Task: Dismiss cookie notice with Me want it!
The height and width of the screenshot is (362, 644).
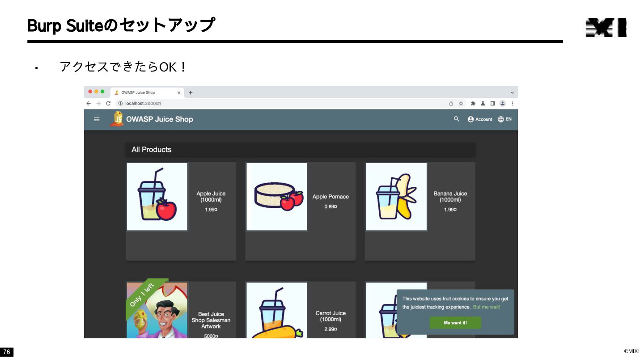Action: click(455, 323)
